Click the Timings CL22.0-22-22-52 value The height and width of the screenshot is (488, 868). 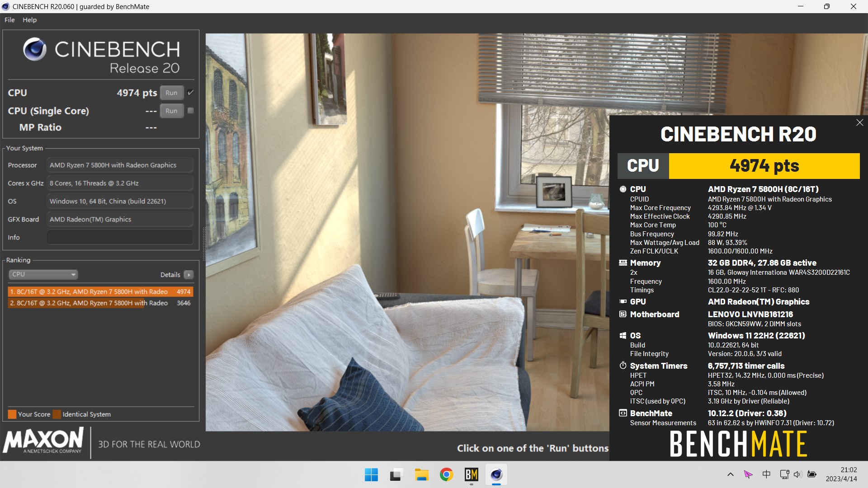click(x=753, y=290)
